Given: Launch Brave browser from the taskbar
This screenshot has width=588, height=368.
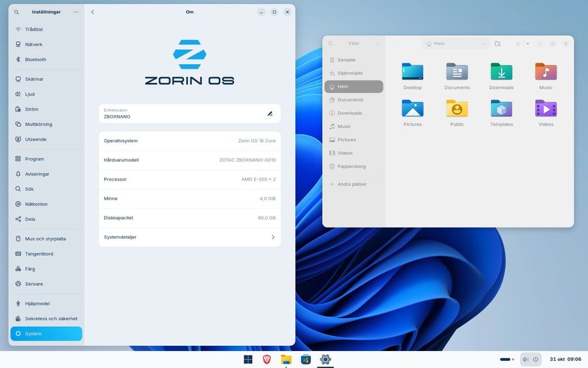Looking at the screenshot, I should 267,360.
